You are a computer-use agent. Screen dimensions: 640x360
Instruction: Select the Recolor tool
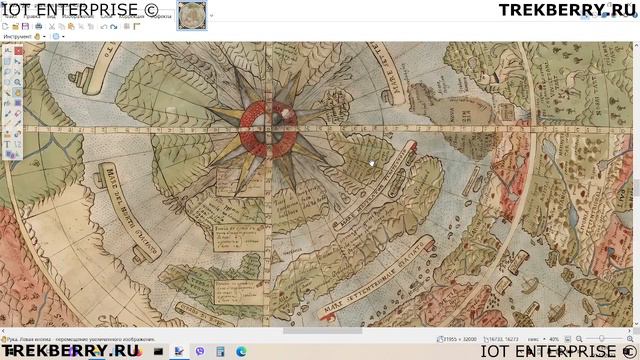(18, 134)
